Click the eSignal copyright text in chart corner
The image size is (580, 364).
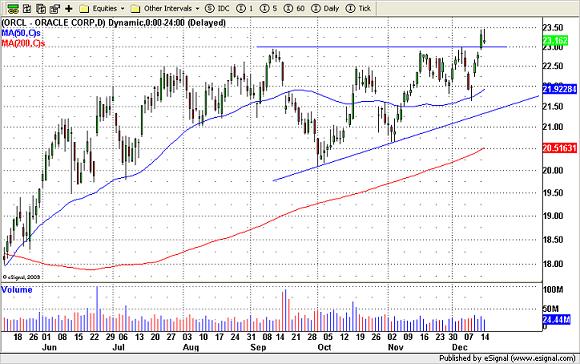coord(21,277)
